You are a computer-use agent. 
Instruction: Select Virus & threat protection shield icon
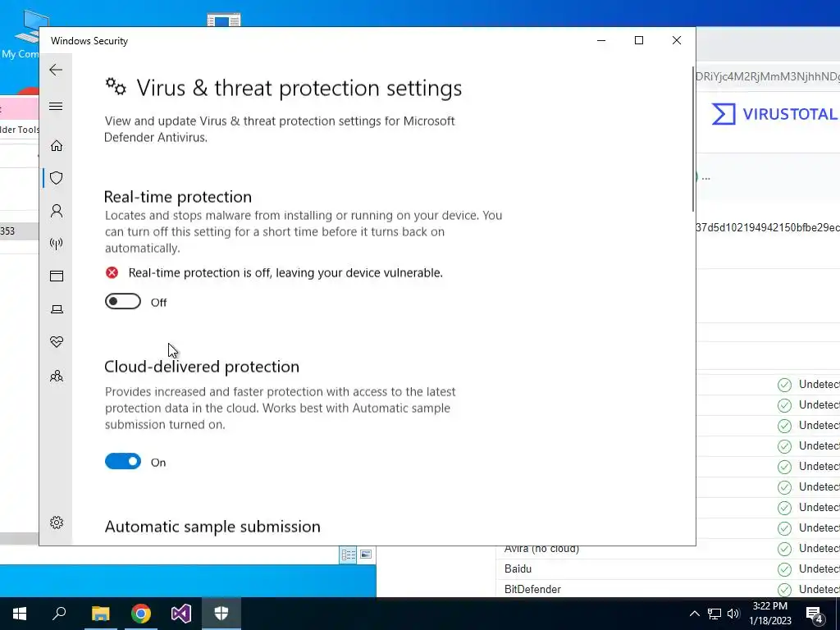pyautogui.click(x=57, y=178)
